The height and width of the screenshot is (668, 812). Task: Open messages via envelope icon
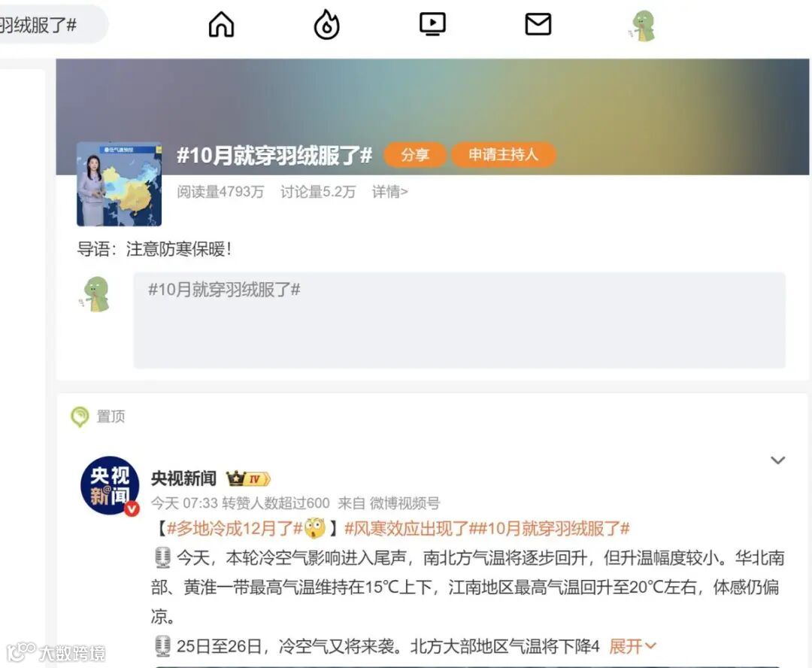coord(538,24)
